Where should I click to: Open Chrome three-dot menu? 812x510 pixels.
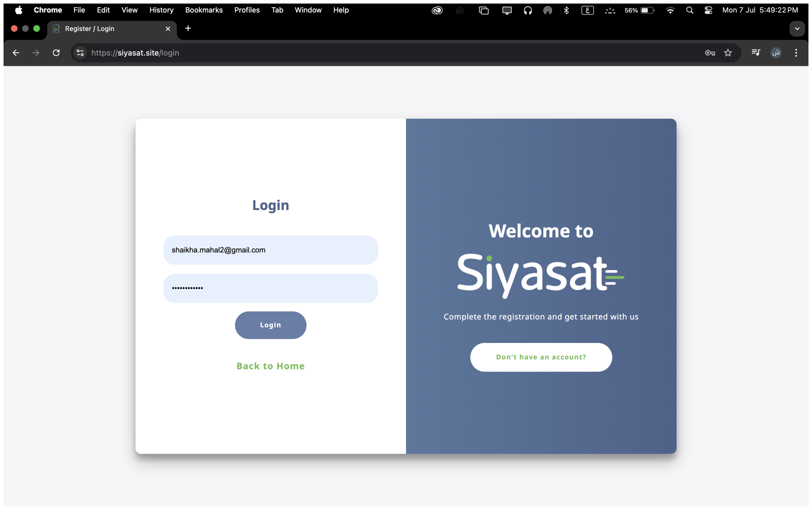pyautogui.click(x=796, y=53)
